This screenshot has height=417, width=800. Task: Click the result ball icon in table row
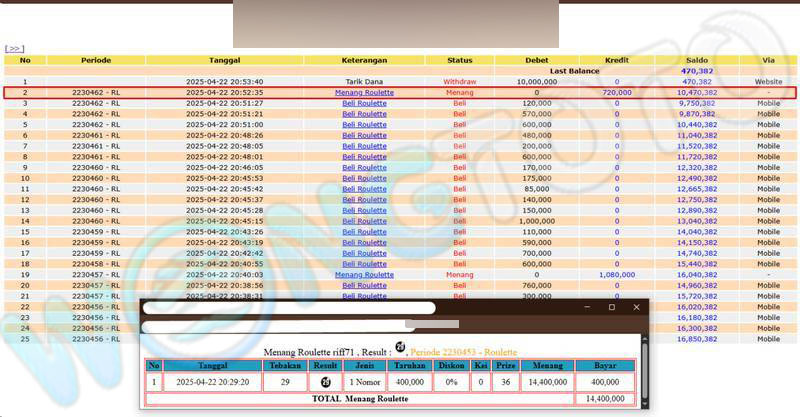323,382
